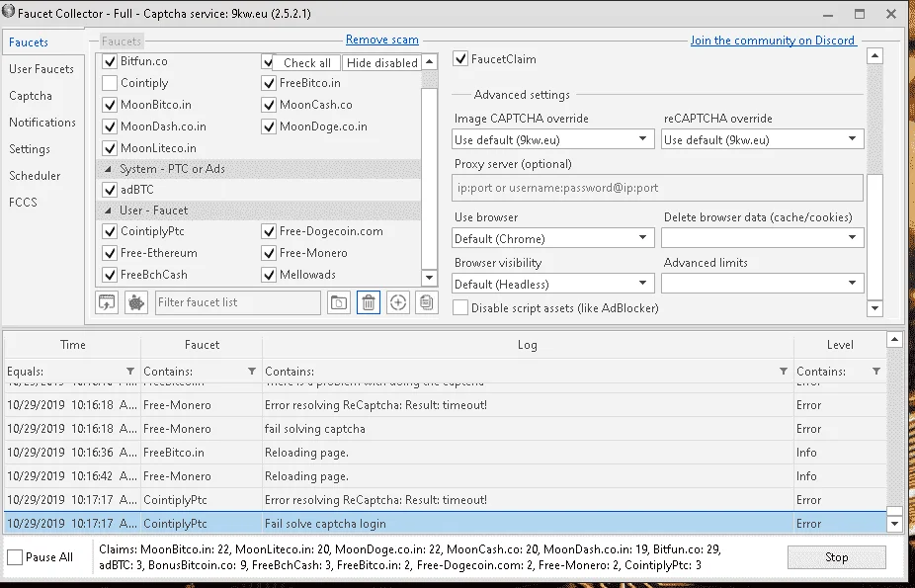The width and height of the screenshot is (915, 588).
Task: Click the clipboard copy icon
Action: pyautogui.click(x=427, y=302)
